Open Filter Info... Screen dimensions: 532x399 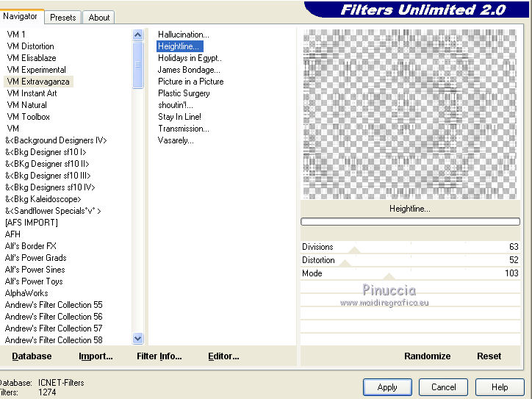pyautogui.click(x=159, y=356)
